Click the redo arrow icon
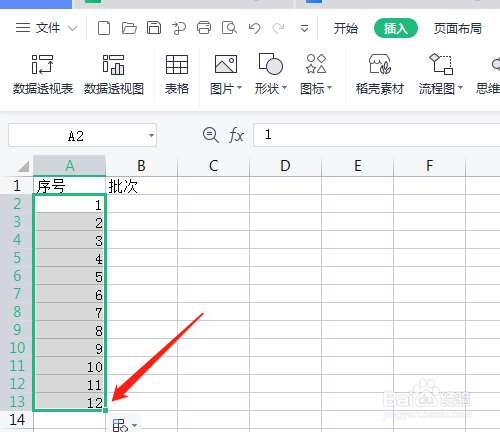This screenshot has height=432, width=500. click(x=278, y=28)
